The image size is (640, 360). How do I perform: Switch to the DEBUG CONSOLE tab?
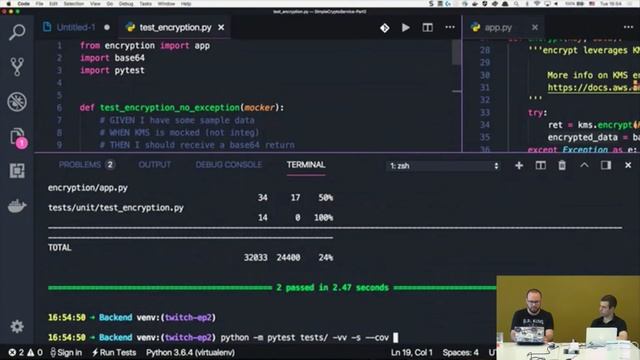point(229,164)
